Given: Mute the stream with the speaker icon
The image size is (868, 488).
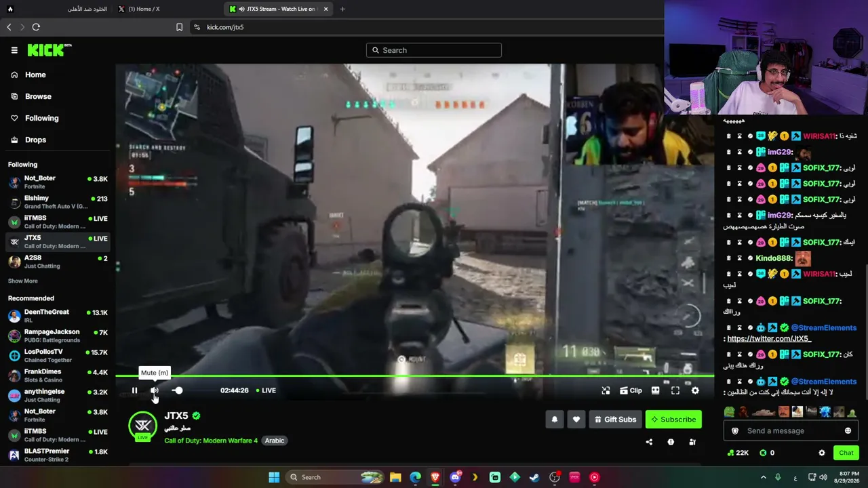Looking at the screenshot, I should pyautogui.click(x=155, y=390).
